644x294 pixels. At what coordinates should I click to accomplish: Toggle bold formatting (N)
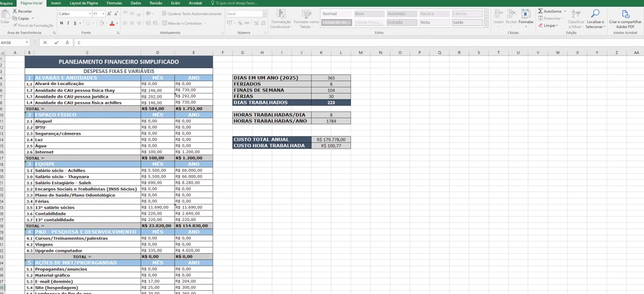(x=61, y=23)
